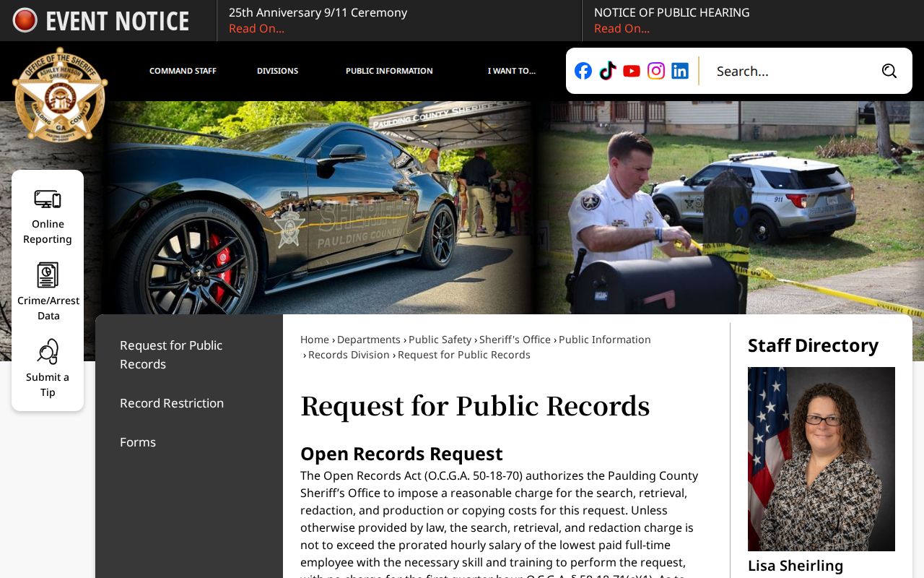This screenshot has height=578, width=924.
Task: Open the YouTube channel icon
Action: point(632,71)
